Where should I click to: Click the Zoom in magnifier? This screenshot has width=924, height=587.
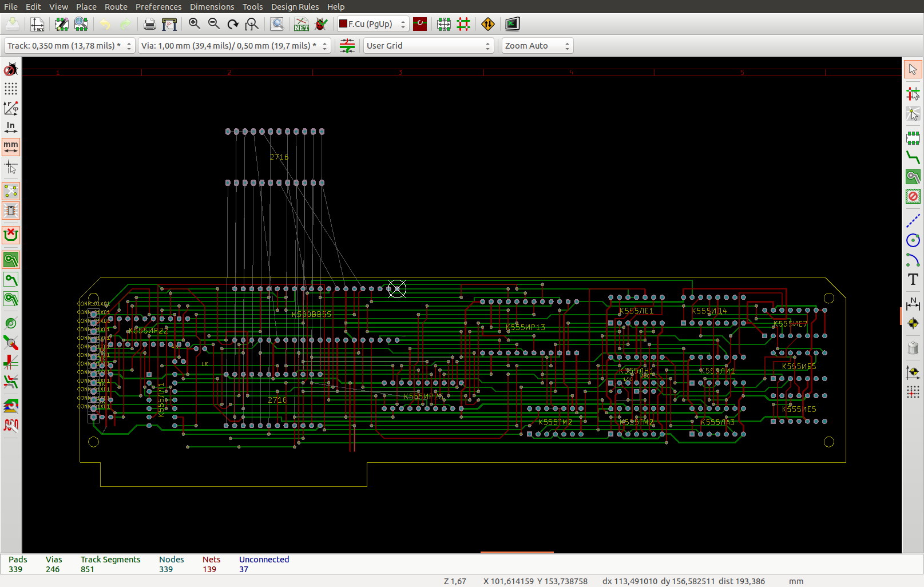pyautogui.click(x=195, y=24)
